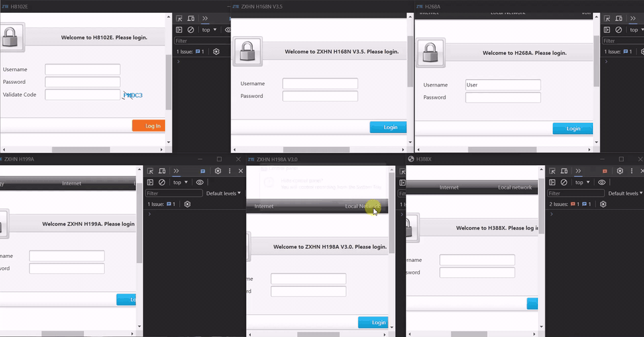Open the 1 Issue link in H199A devtools
Viewport: 644px width, 337px height.
tap(162, 204)
